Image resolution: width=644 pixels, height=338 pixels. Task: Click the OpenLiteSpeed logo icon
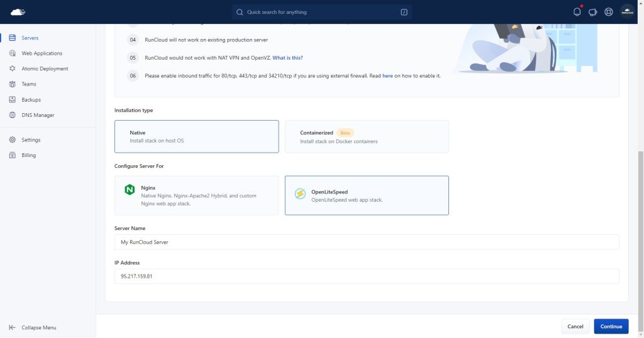[300, 194]
